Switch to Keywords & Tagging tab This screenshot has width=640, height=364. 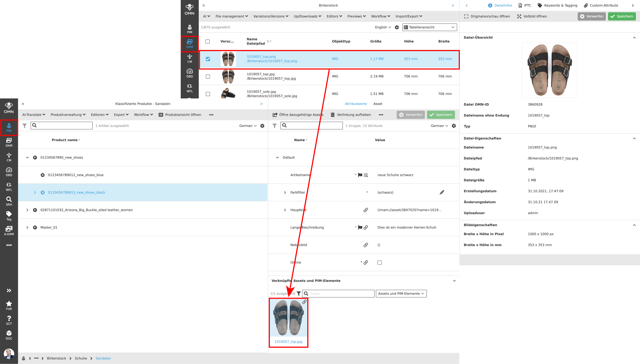[557, 5]
